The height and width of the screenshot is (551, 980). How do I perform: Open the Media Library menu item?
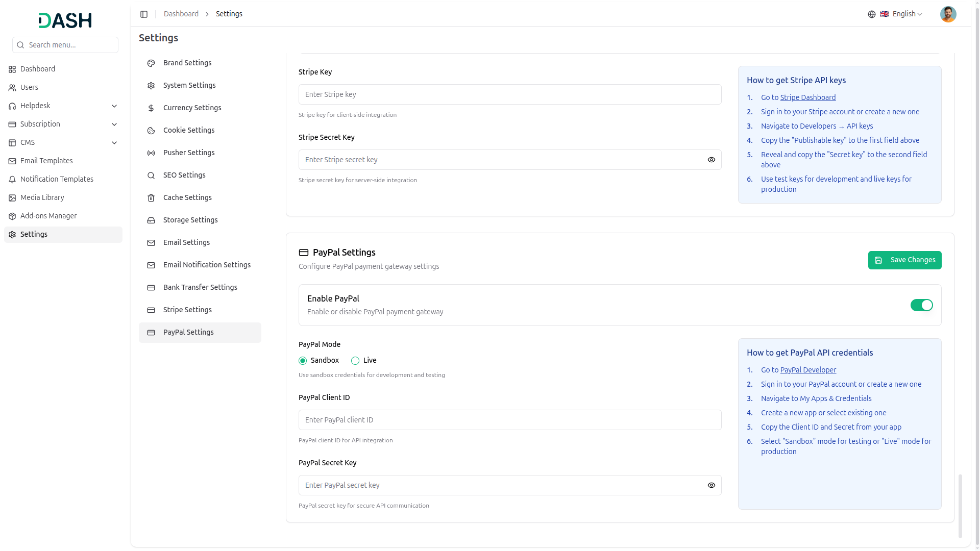[42, 197]
